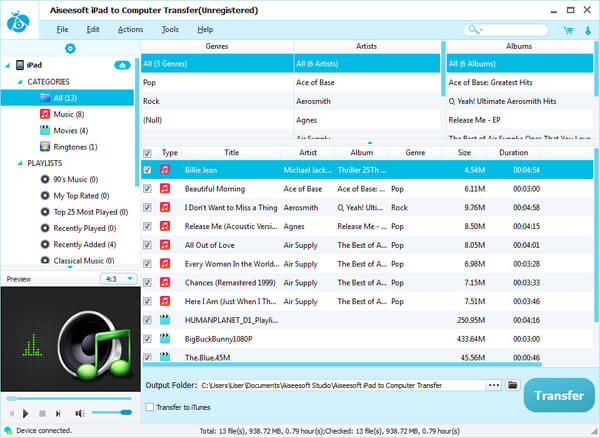Screen dimensions: 600x438
Task: Click movie type icon for HUMANPLANET_D1
Action: pyautogui.click(x=165, y=319)
